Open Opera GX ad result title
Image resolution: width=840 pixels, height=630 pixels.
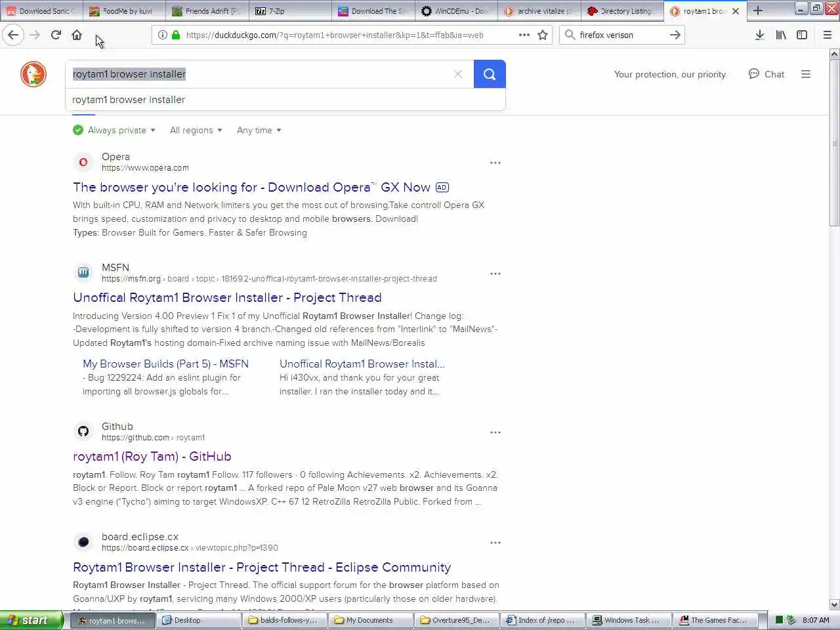[x=251, y=187]
